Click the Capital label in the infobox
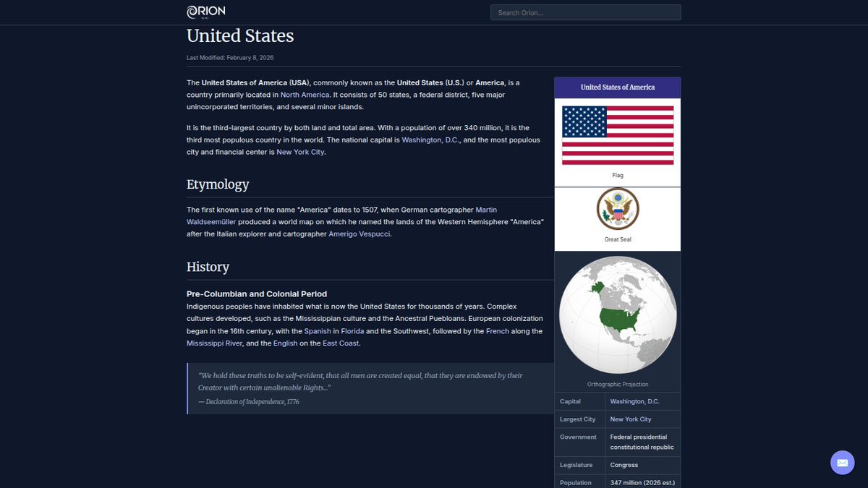868x488 pixels. click(x=570, y=401)
